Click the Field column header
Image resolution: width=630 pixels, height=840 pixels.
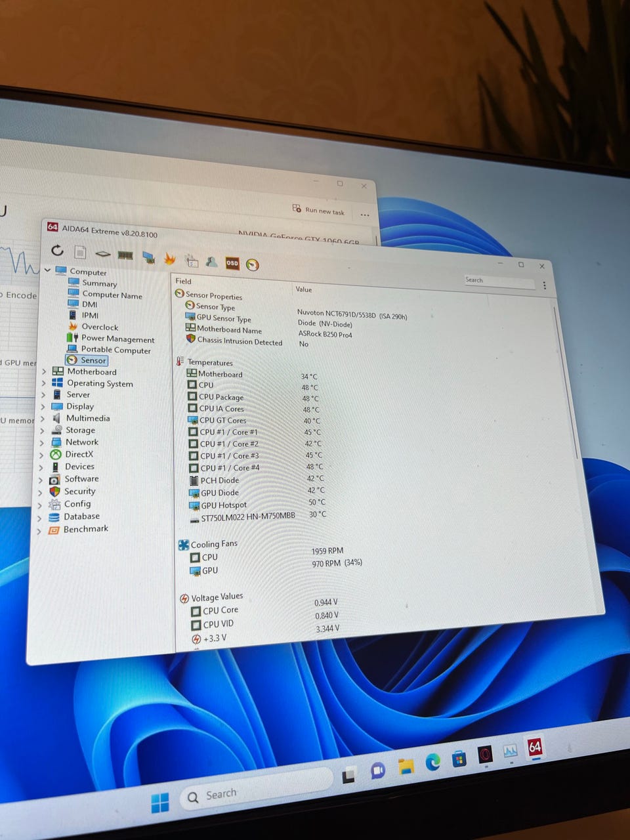(183, 281)
